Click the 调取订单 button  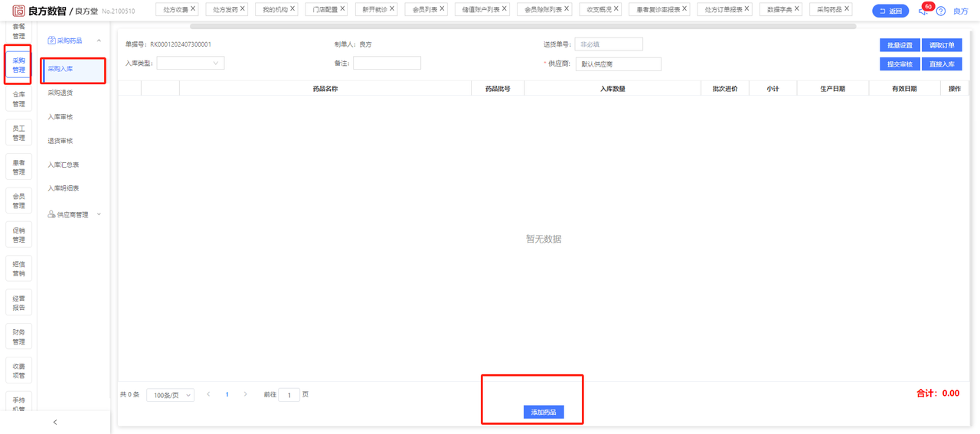click(942, 45)
